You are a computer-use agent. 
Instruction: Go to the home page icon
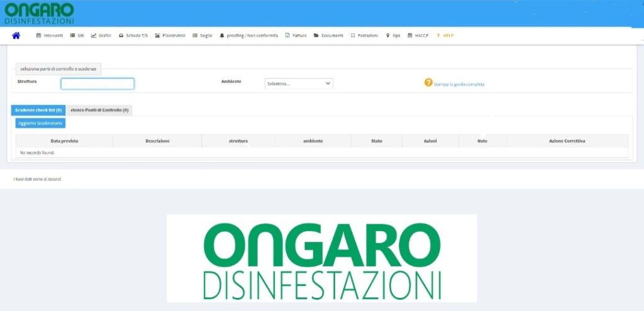point(16,36)
